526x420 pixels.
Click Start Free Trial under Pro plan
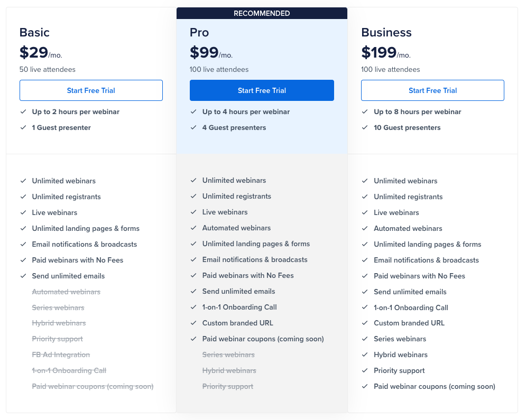point(262,90)
